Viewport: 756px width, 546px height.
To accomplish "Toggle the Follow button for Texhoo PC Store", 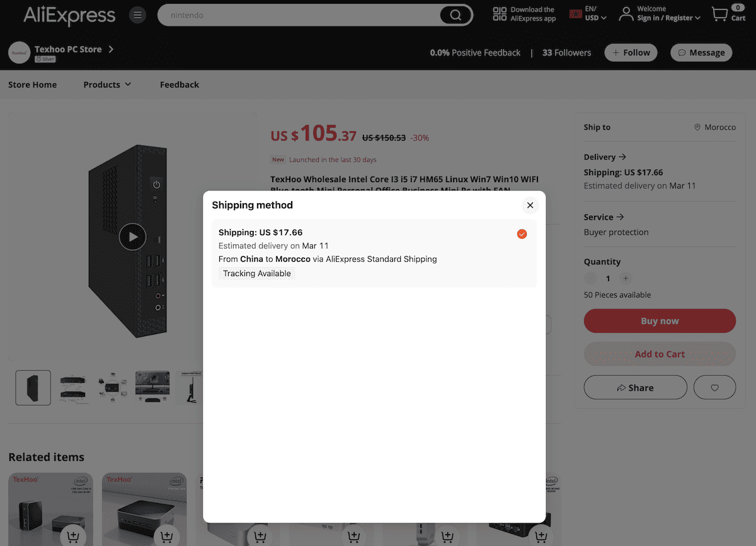I will (631, 52).
